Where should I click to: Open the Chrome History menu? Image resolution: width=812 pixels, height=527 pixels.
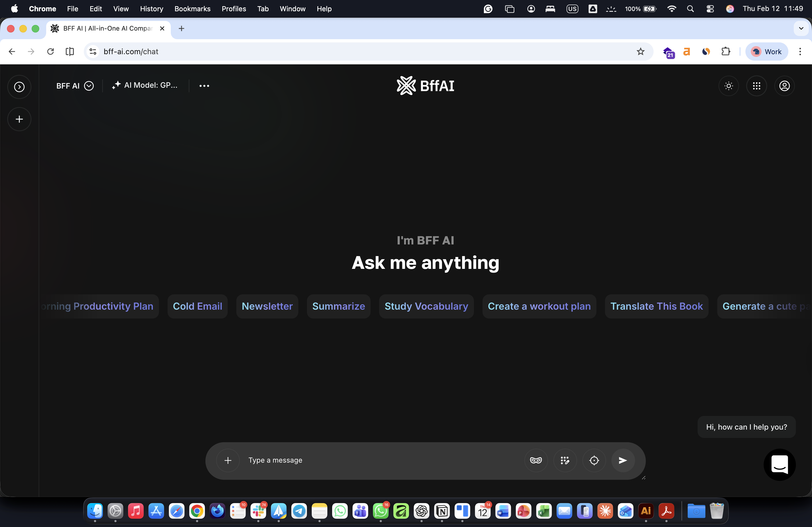[151, 9]
